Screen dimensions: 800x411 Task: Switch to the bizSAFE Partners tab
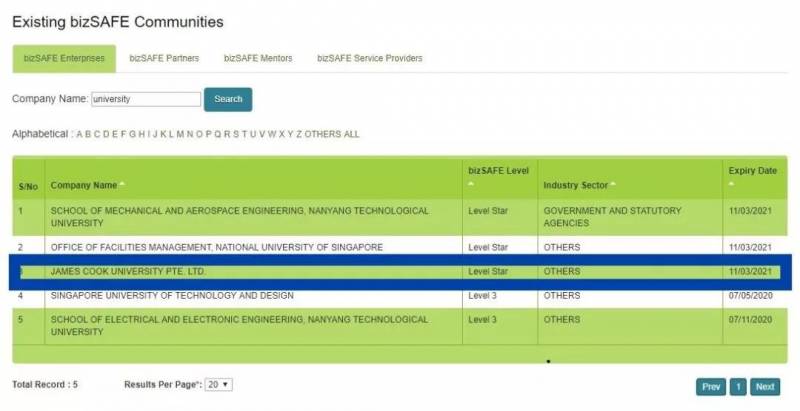click(x=164, y=58)
